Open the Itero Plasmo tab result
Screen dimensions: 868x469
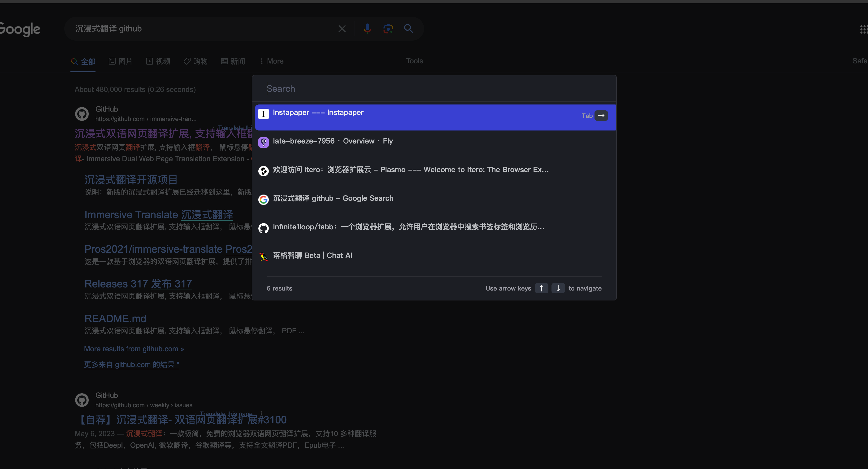(x=410, y=170)
